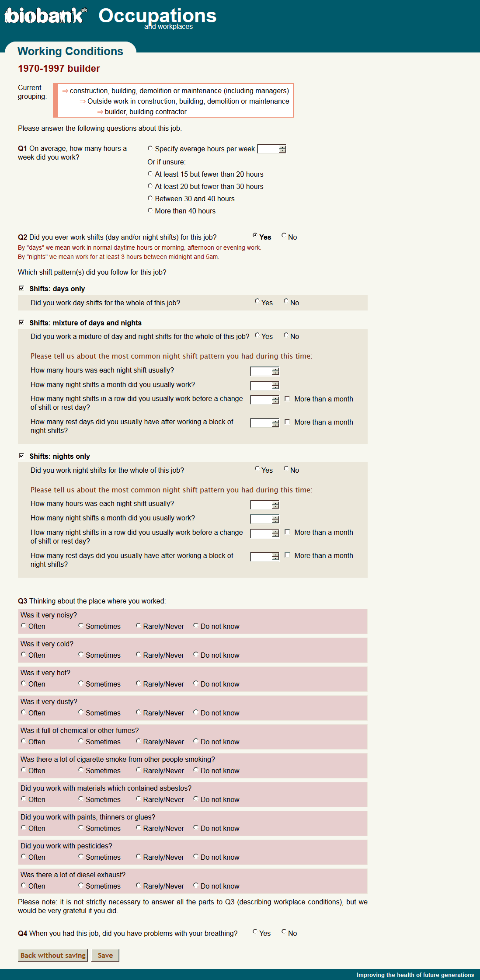Click hours per night shift spinner in mixture section
Screen dimensions: 480x980
264,371
